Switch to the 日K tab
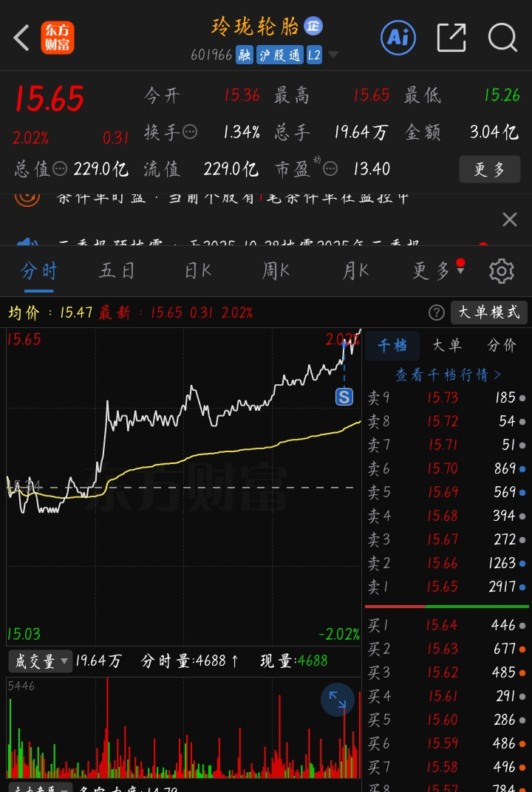Viewport: 532px width, 792px height. tap(197, 271)
